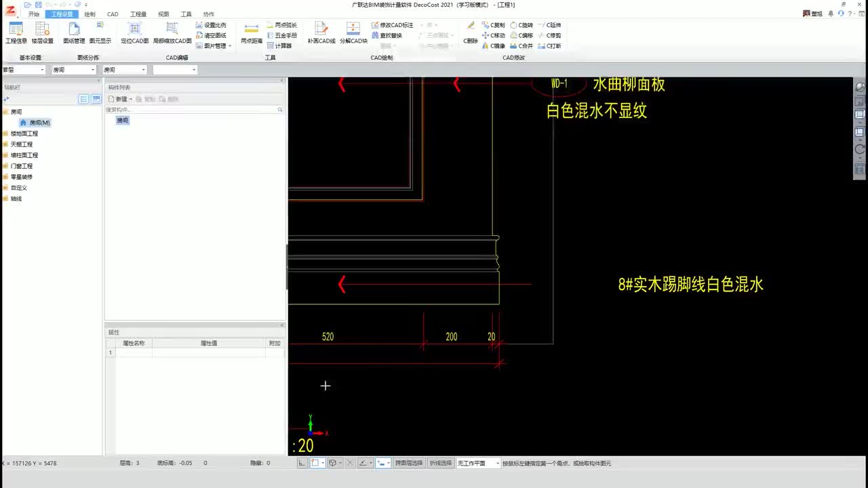Open 工程信息 project information tool
The height and width of the screenshot is (488, 868).
pos(16,33)
